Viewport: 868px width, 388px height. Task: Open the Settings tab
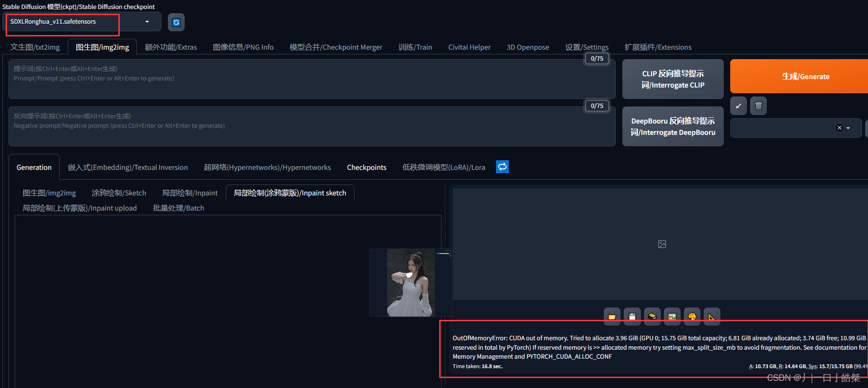click(x=587, y=47)
